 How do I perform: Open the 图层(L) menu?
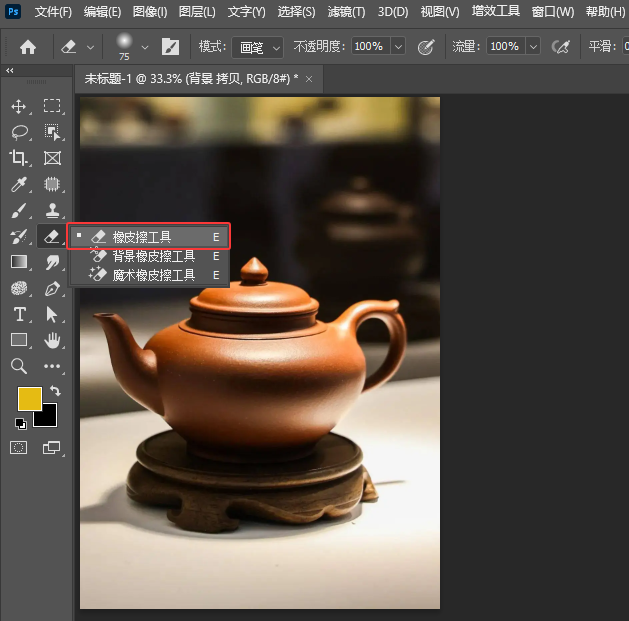[x=197, y=12]
